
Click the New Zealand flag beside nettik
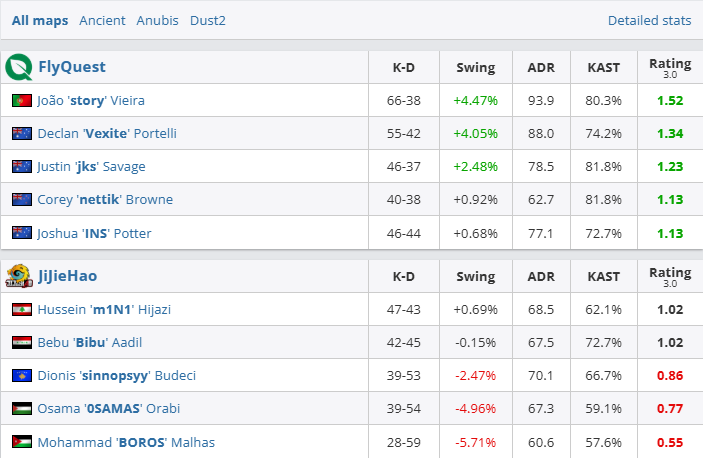coord(22,199)
